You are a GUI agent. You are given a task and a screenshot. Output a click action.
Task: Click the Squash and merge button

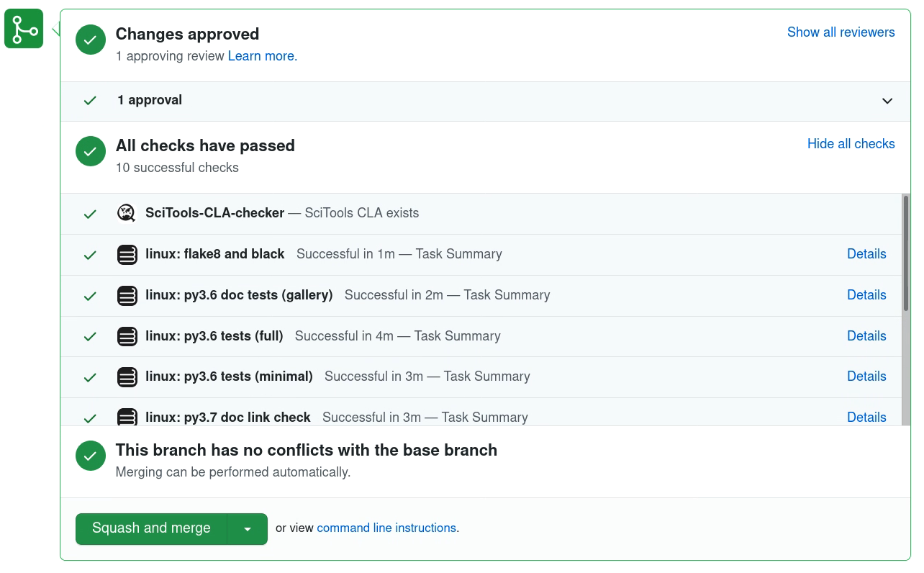pyautogui.click(x=151, y=529)
